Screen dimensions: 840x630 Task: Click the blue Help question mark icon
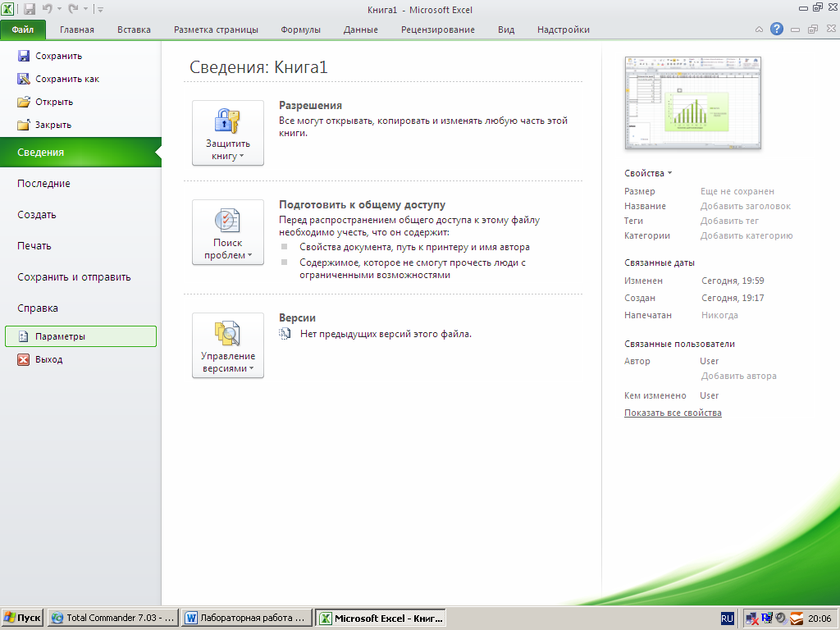pos(776,29)
